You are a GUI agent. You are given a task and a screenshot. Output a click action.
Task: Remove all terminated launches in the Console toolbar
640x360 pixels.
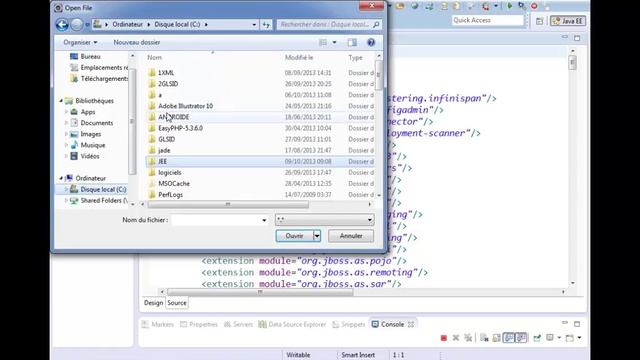468,338
